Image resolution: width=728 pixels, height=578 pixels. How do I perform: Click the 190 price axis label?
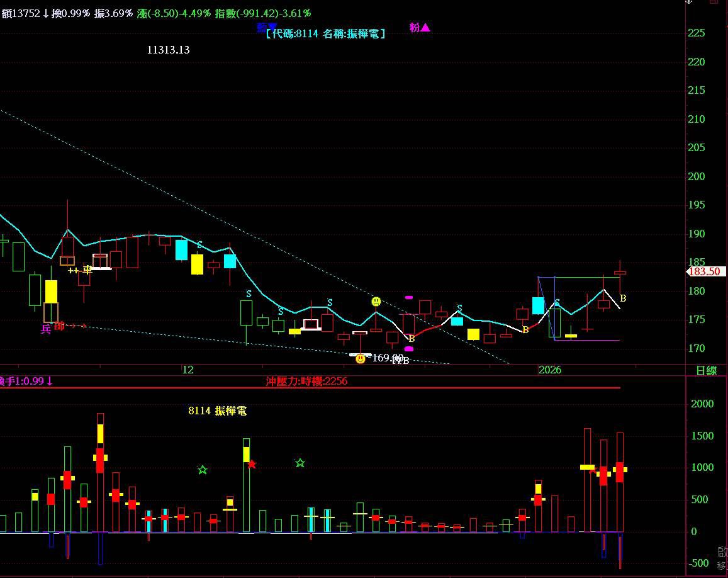(697, 234)
